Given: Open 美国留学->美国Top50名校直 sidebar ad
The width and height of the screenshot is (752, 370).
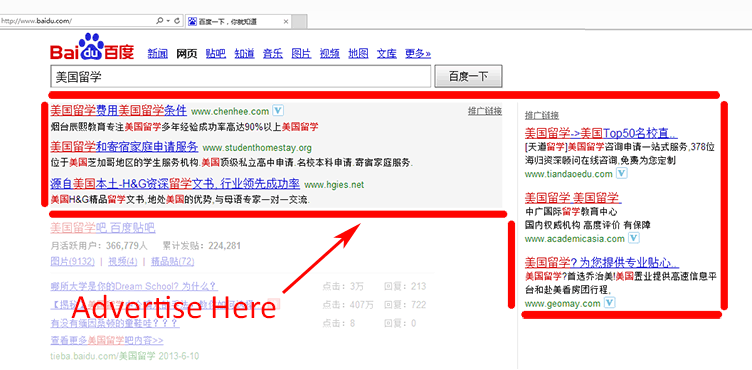Looking at the screenshot, I should click(x=601, y=132).
